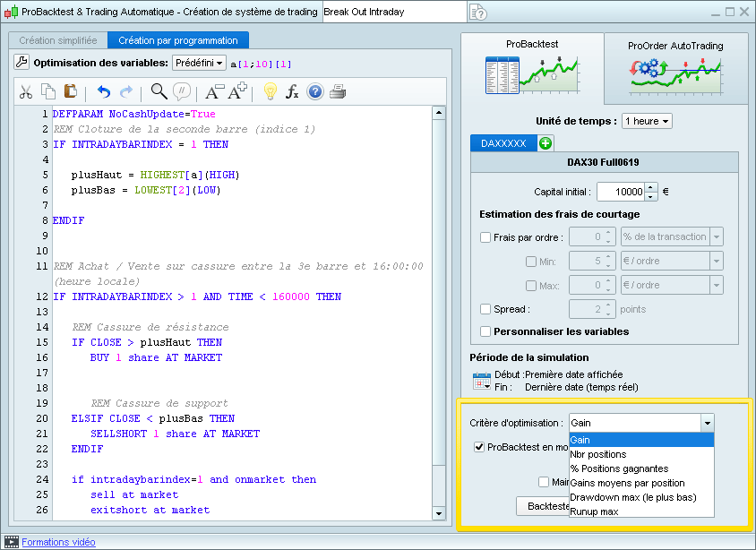The height and width of the screenshot is (550, 756).
Task: Click the Paste icon above the code
Action: point(70,93)
